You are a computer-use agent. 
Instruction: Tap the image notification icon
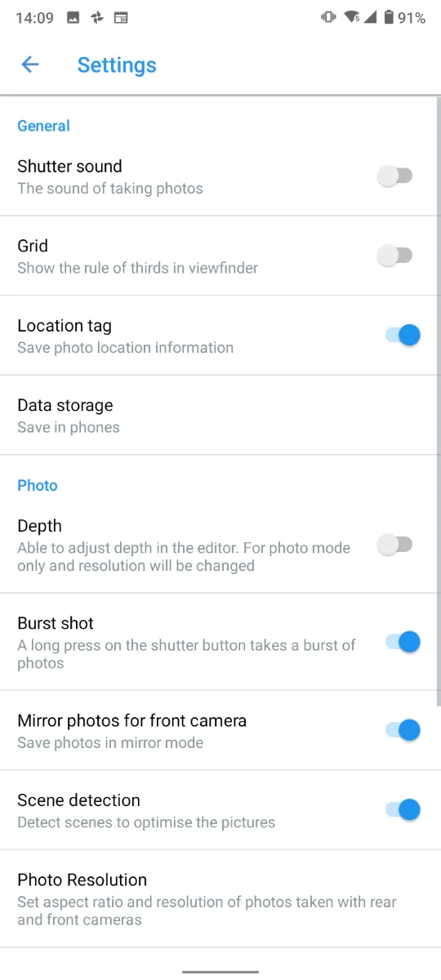click(x=73, y=17)
